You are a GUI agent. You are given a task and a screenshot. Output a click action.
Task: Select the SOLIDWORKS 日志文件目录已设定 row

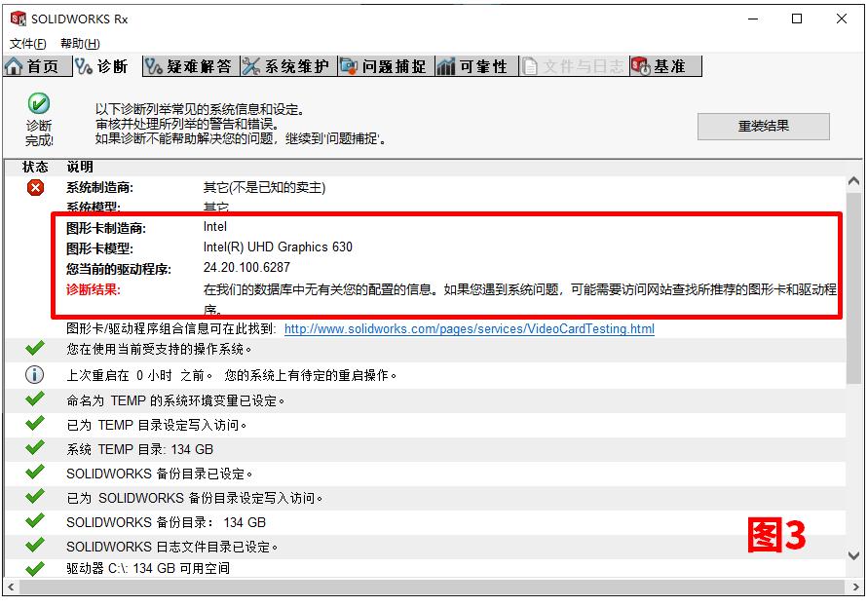point(425,547)
